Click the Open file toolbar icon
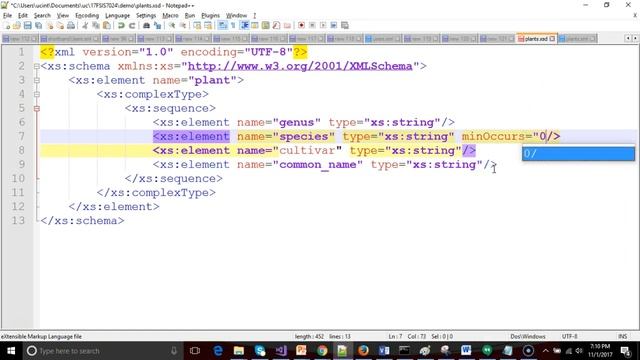This screenshot has height=360, width=640. [x=17, y=25]
